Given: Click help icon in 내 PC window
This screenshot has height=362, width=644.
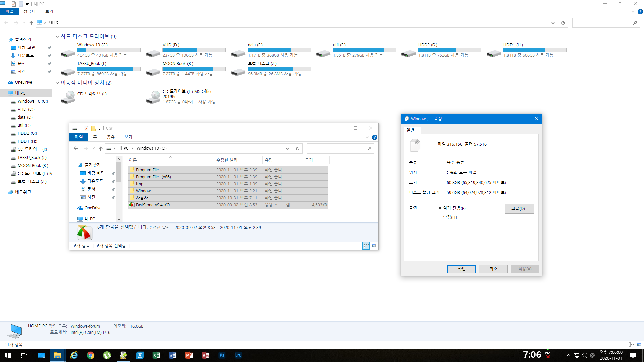Looking at the screenshot, I should pyautogui.click(x=640, y=12).
